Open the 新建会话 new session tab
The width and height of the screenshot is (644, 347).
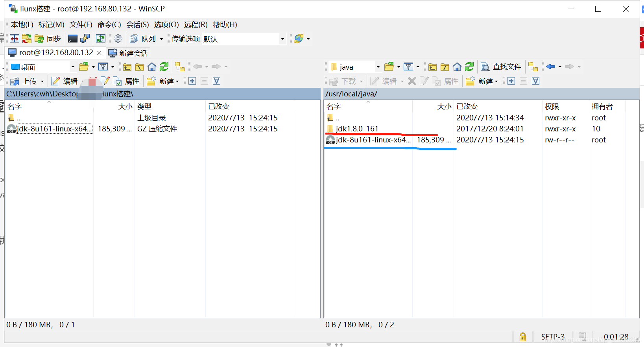[129, 53]
